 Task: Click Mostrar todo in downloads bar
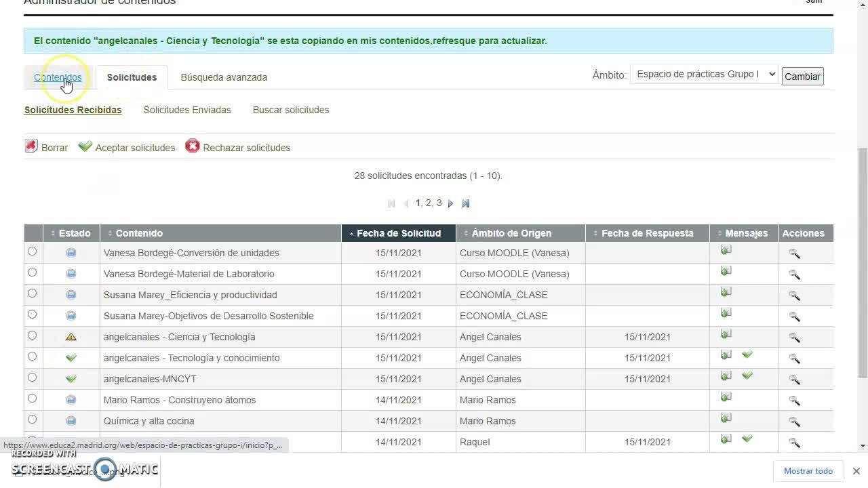pos(808,471)
